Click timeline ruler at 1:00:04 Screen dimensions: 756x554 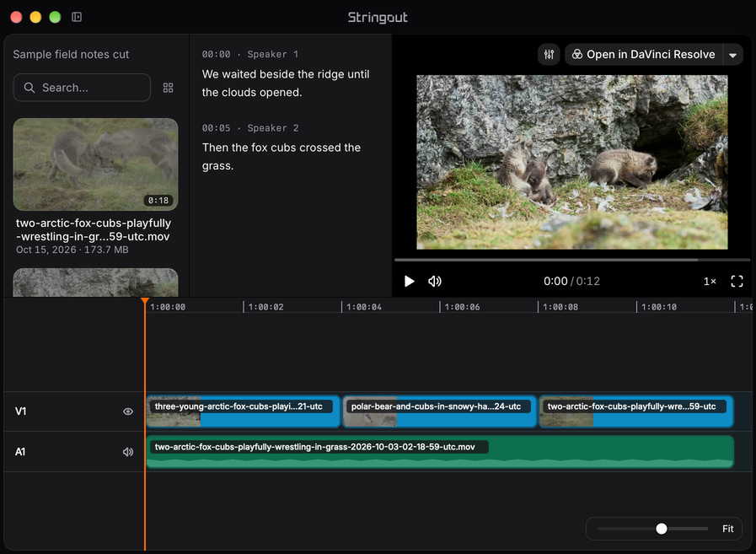coord(363,307)
